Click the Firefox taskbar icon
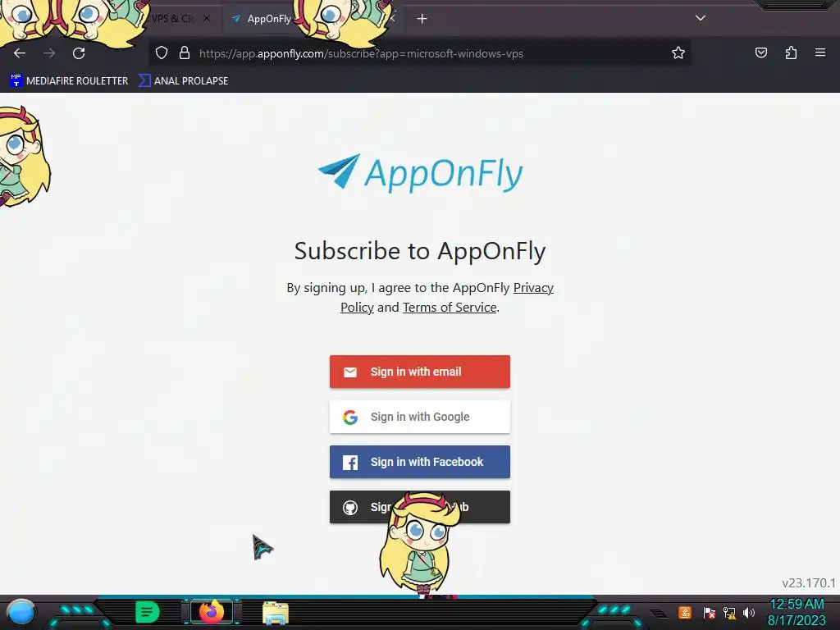840x630 pixels. tap(212, 612)
